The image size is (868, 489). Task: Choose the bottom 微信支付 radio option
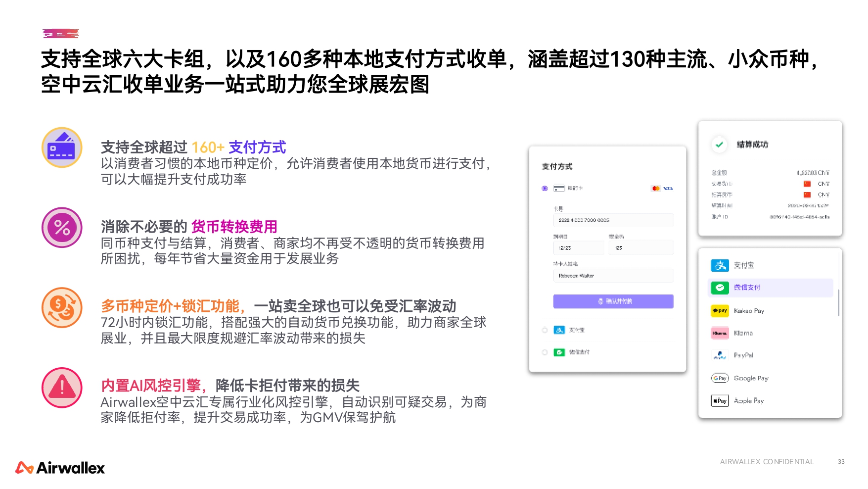point(545,352)
